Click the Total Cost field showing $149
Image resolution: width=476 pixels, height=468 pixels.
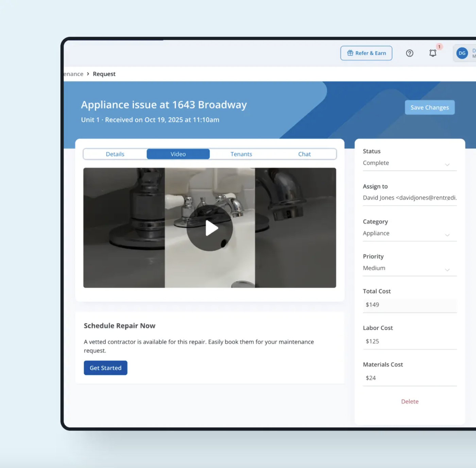pos(410,305)
